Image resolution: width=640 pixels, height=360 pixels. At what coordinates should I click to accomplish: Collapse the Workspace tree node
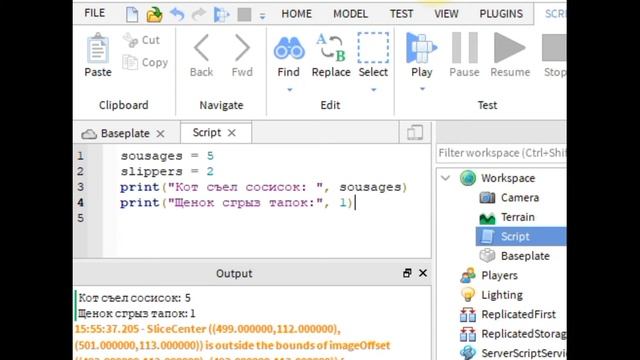[445, 178]
